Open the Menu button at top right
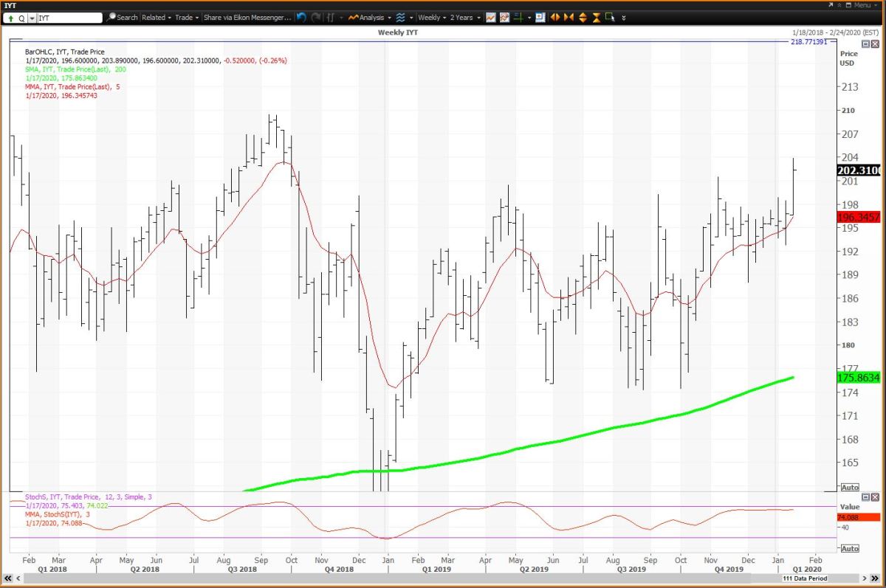The height and width of the screenshot is (588, 886). 860,5
